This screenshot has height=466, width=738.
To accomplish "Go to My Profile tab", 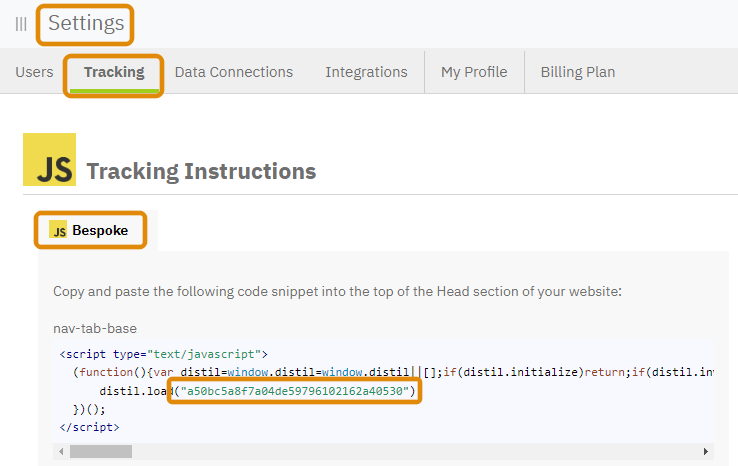I will click(x=474, y=72).
